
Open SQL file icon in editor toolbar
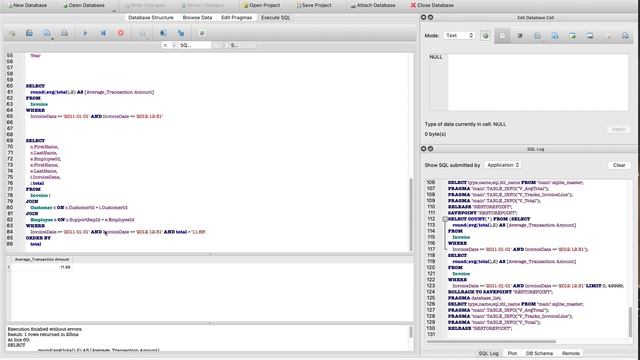[x=29, y=33]
